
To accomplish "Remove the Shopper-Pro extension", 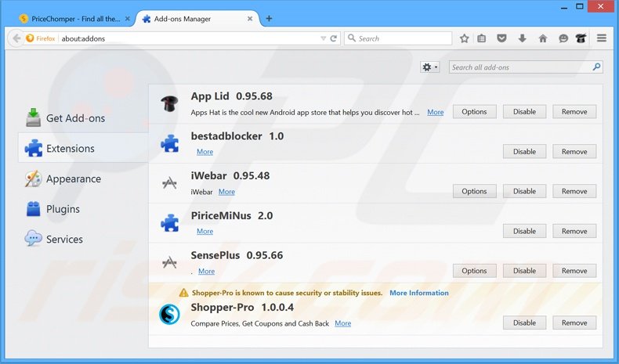I will pos(574,323).
